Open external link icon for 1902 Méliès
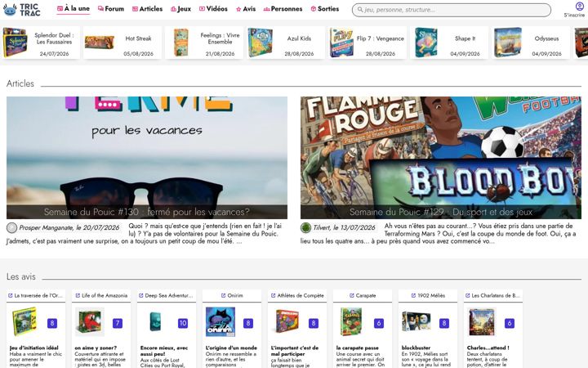 click(x=413, y=295)
